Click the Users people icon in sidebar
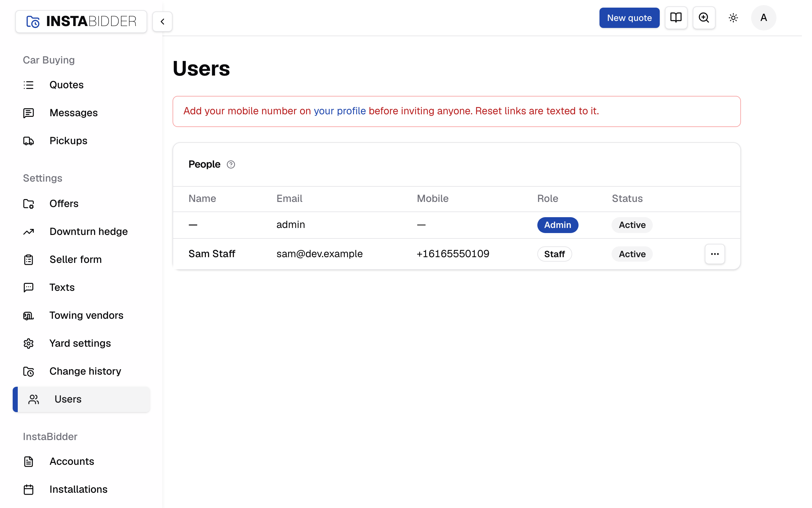 click(x=34, y=399)
